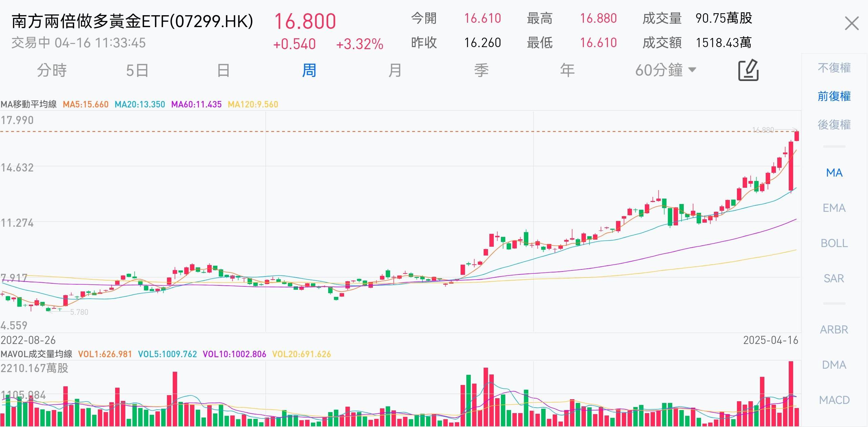Click the 昨收 value 16.260
868x427 pixels.
pyautogui.click(x=483, y=43)
